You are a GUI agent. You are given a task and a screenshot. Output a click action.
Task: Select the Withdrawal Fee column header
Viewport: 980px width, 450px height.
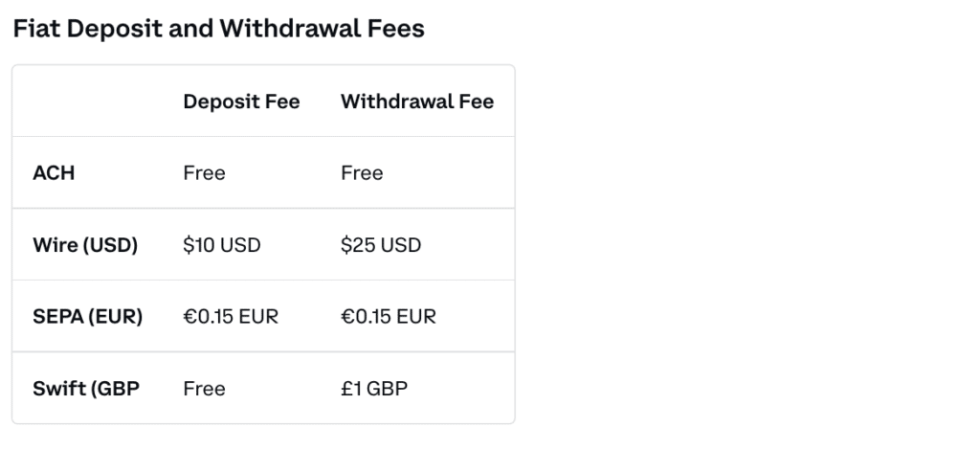tap(417, 101)
